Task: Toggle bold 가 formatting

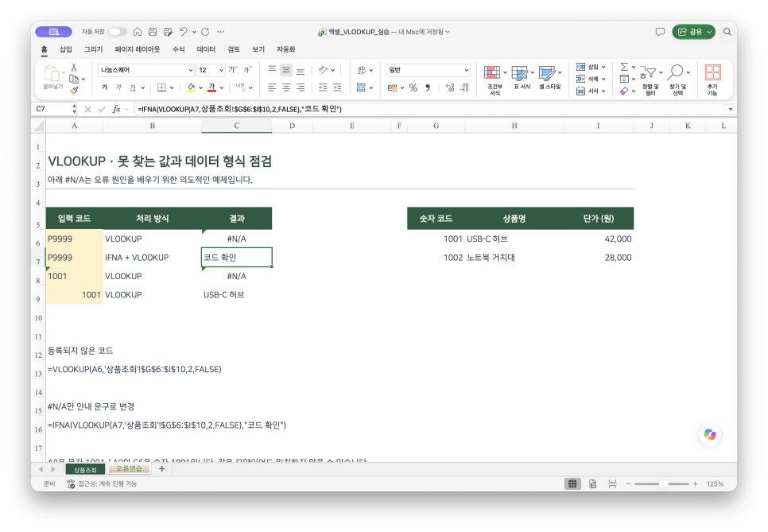Action: [x=104, y=87]
